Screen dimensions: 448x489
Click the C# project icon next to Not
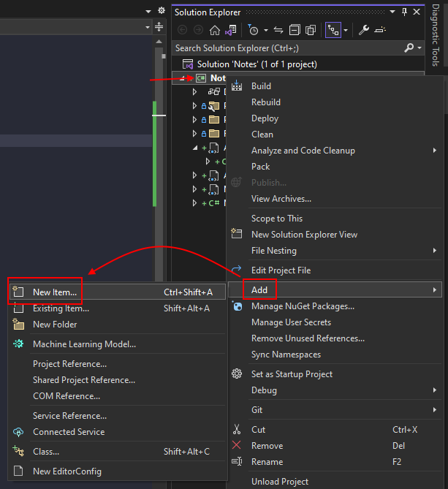point(201,78)
